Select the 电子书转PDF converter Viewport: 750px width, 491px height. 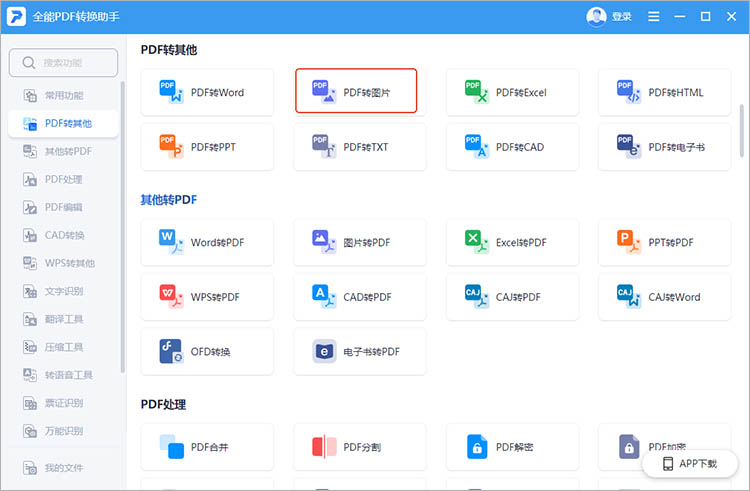360,351
